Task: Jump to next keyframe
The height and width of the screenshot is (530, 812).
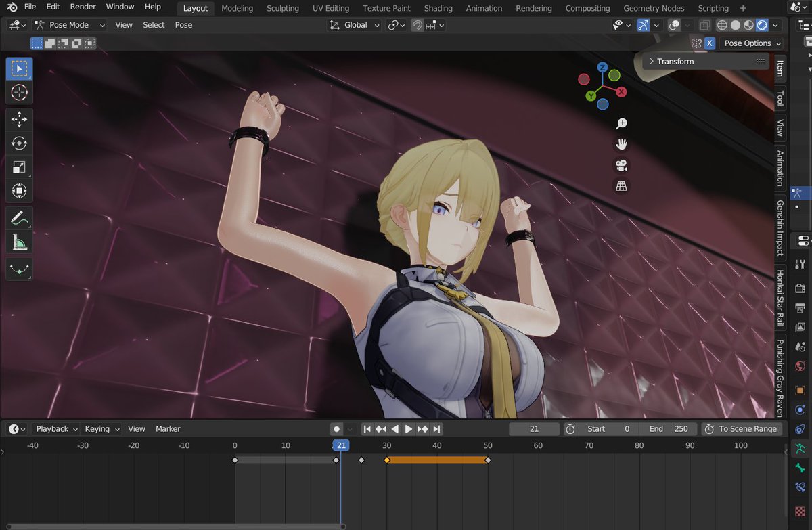Action: coord(423,429)
